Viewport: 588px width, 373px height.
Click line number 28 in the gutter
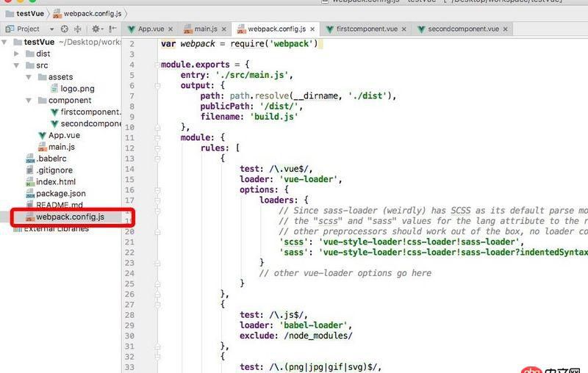[129, 315]
